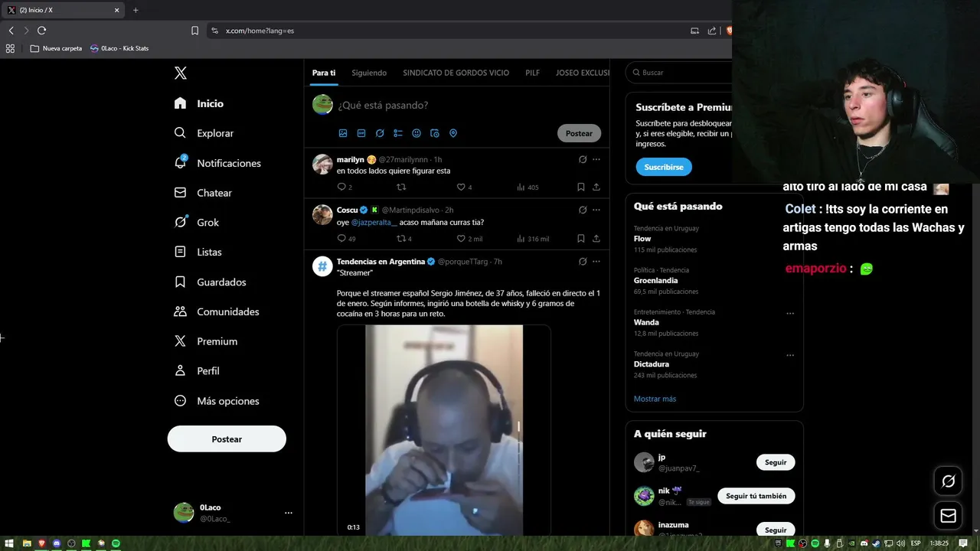Like Coscu's post
Screen dimensions: 980x551
coord(461,239)
